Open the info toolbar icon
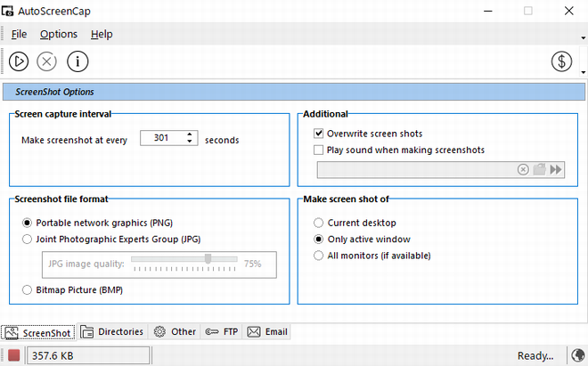This screenshot has width=588, height=366. (x=78, y=61)
